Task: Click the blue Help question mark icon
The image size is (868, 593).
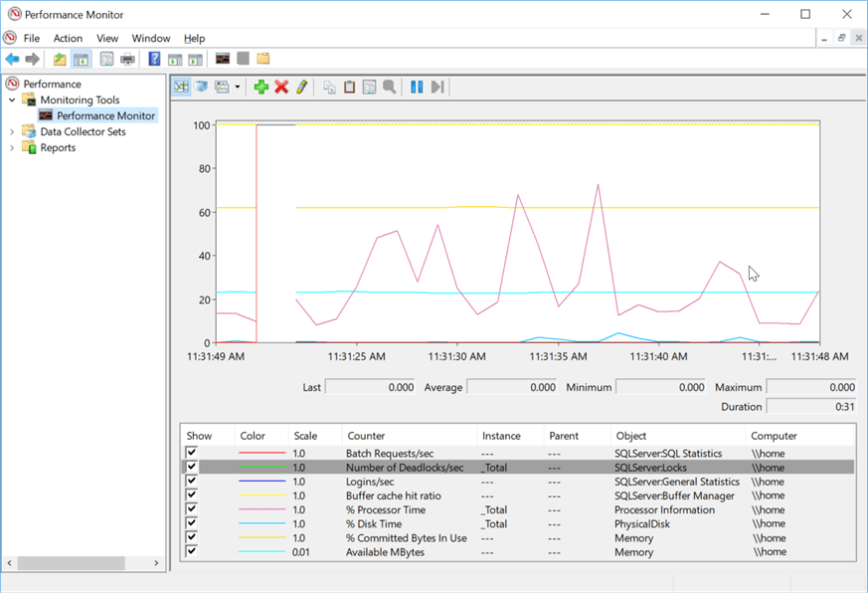Action: pyautogui.click(x=154, y=60)
